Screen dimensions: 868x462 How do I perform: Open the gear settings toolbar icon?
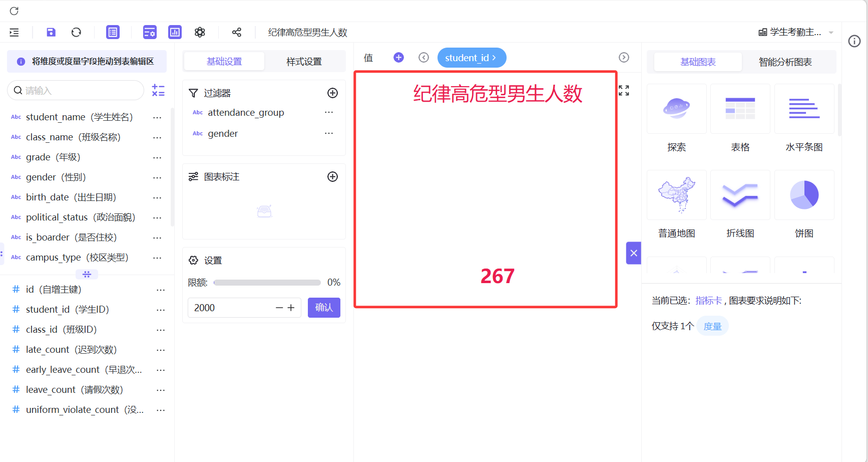200,33
